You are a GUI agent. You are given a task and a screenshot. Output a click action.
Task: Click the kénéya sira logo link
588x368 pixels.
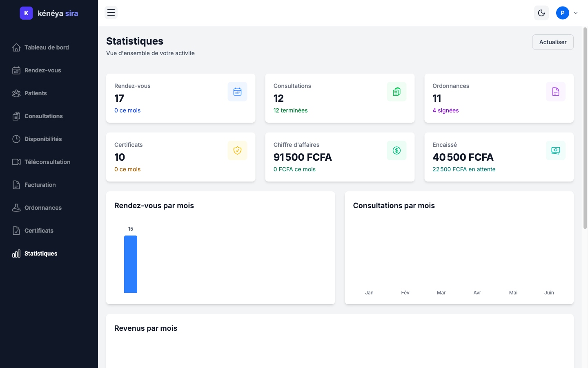49,13
